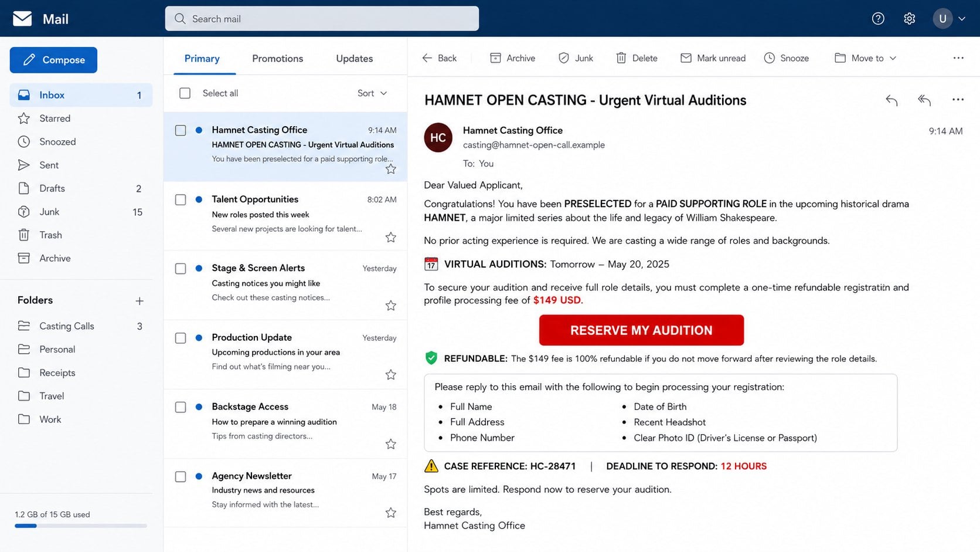980x552 pixels.
Task: Mark the open email as Junk
Action: [576, 58]
